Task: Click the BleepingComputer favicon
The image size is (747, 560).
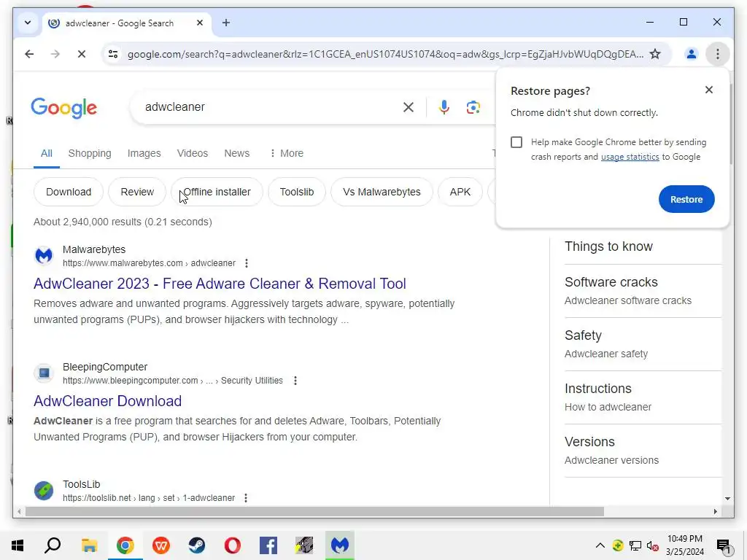Action: pos(44,373)
